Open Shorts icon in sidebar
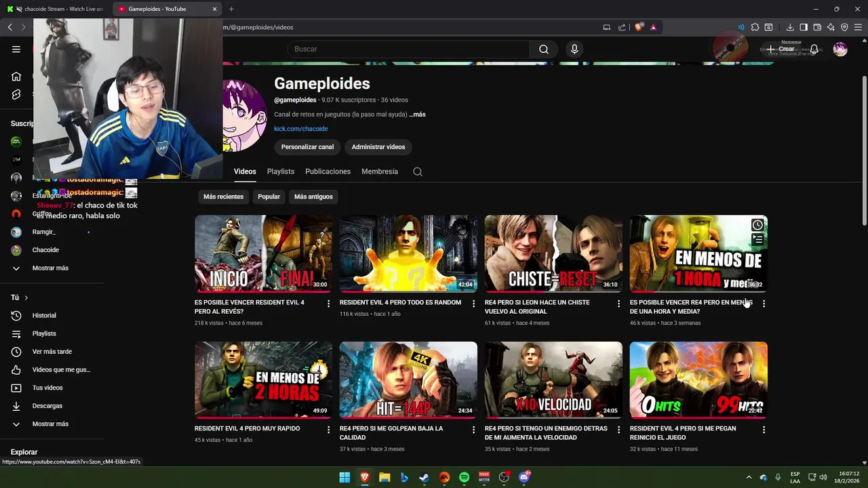Screen dimensions: 868x488 pyautogui.click(x=16, y=95)
